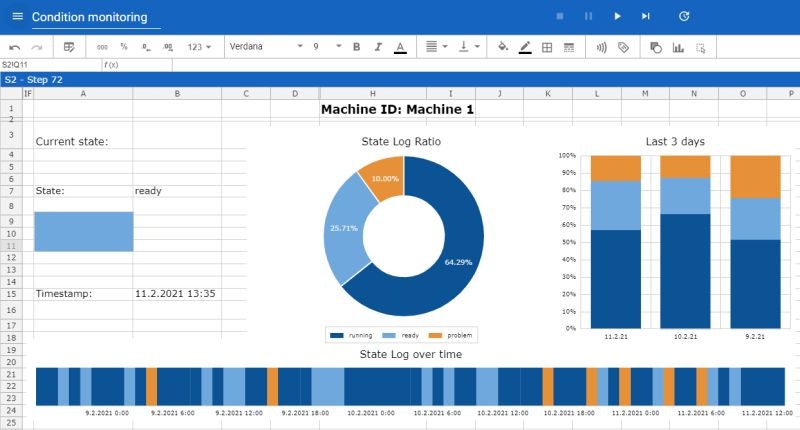
Task: Open the Verdana font family dropdown
Action: (266, 46)
